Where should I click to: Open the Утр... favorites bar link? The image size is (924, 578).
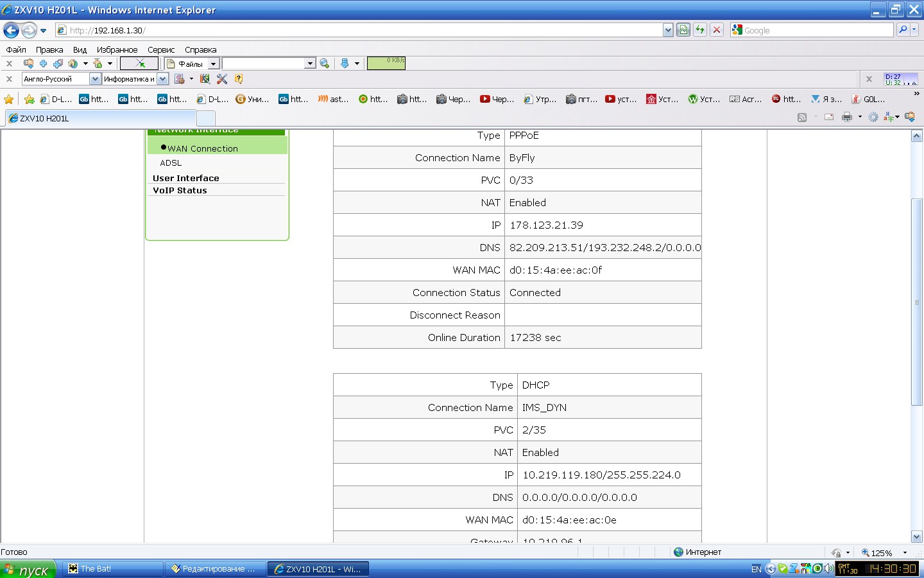pyautogui.click(x=540, y=99)
